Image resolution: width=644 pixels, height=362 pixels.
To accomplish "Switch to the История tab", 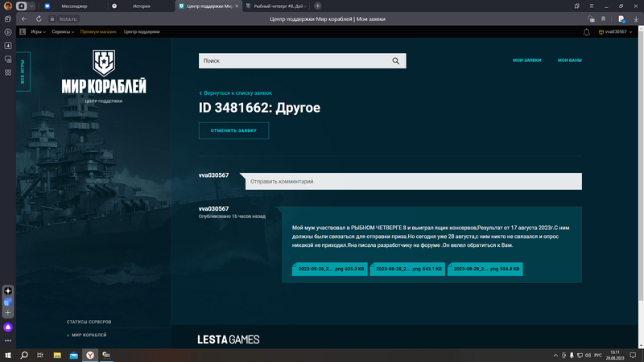I will [x=142, y=6].
